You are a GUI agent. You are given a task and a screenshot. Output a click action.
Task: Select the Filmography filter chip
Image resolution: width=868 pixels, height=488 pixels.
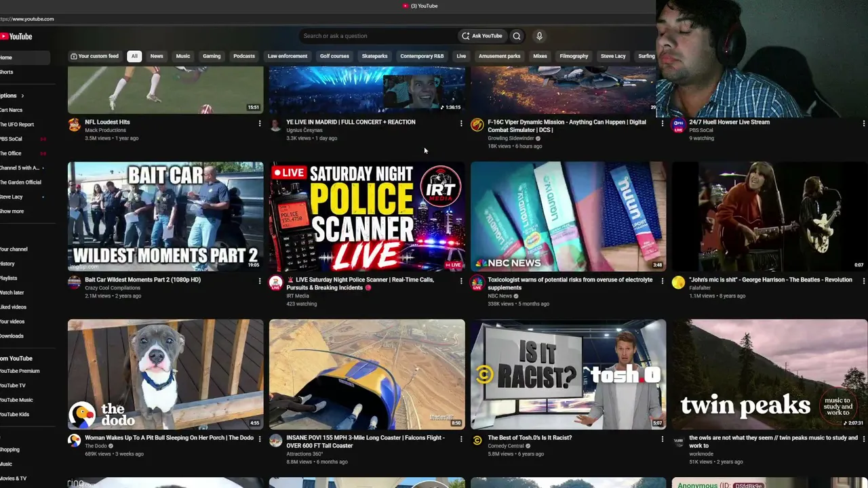[x=574, y=56]
